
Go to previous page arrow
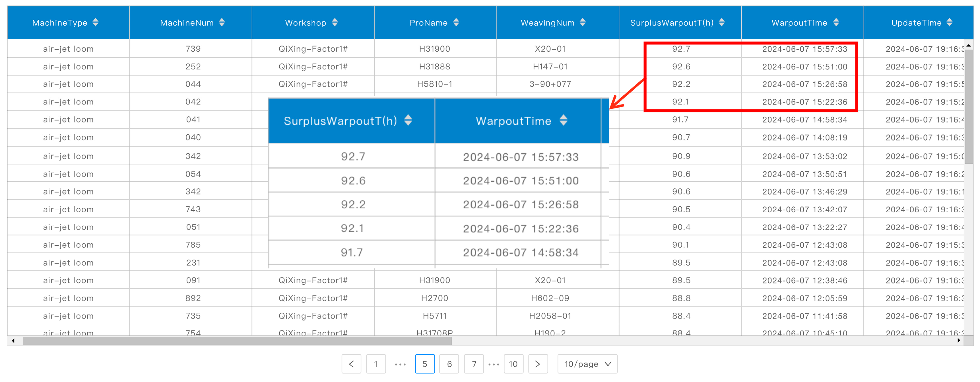[351, 364]
